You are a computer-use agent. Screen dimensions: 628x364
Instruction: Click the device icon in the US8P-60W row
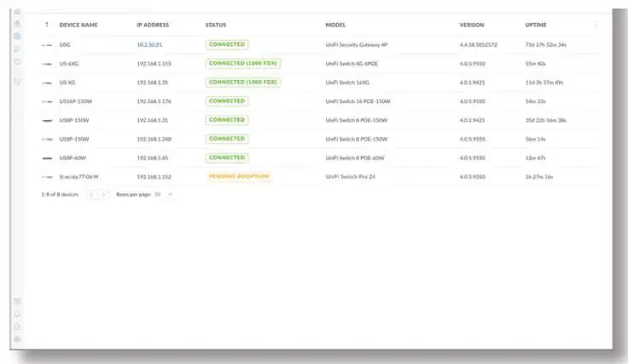click(47, 158)
